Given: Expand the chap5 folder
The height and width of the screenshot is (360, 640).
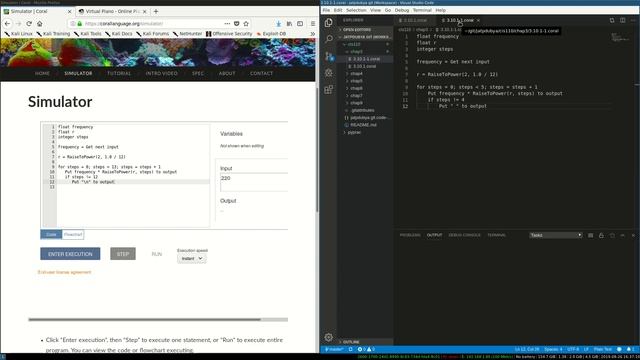Looking at the screenshot, I should click(356, 81).
